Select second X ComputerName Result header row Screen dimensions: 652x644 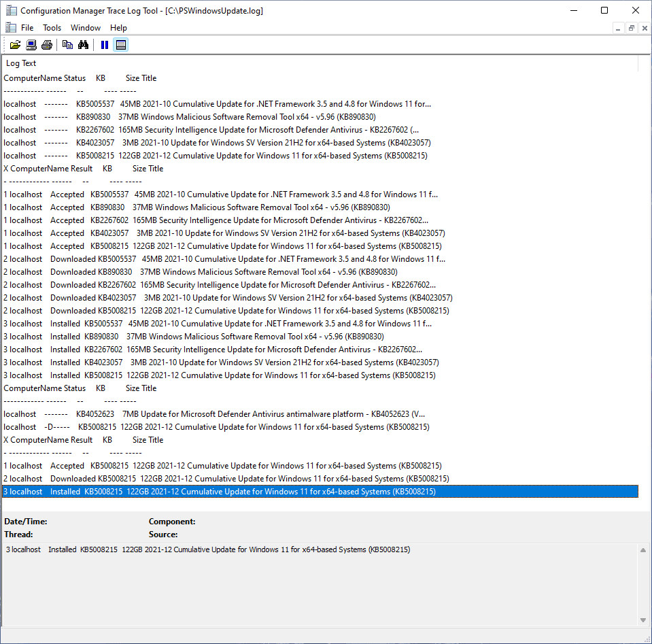(x=320, y=440)
